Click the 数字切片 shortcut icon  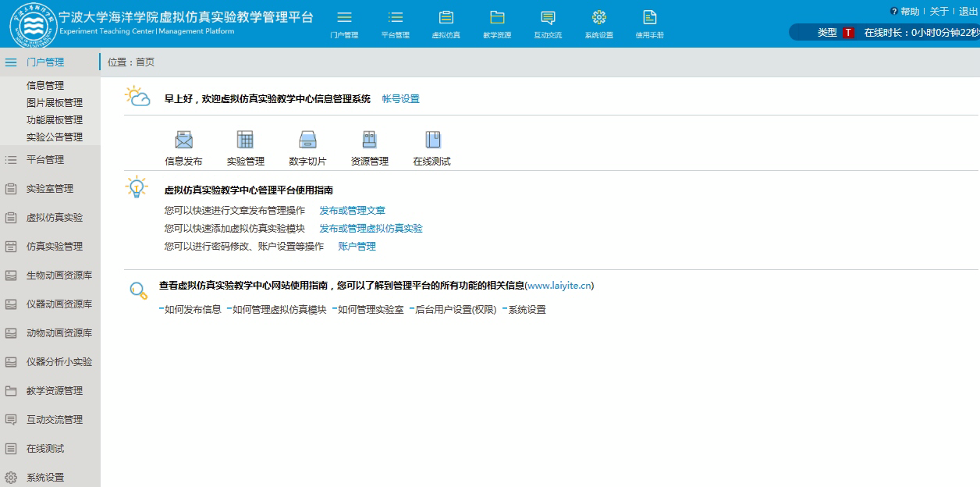coord(307,140)
